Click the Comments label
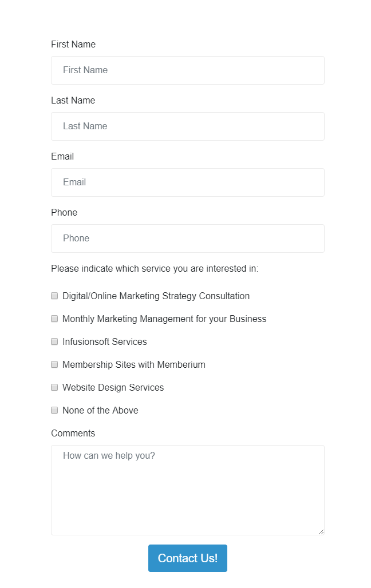The image size is (371, 588). [73, 433]
